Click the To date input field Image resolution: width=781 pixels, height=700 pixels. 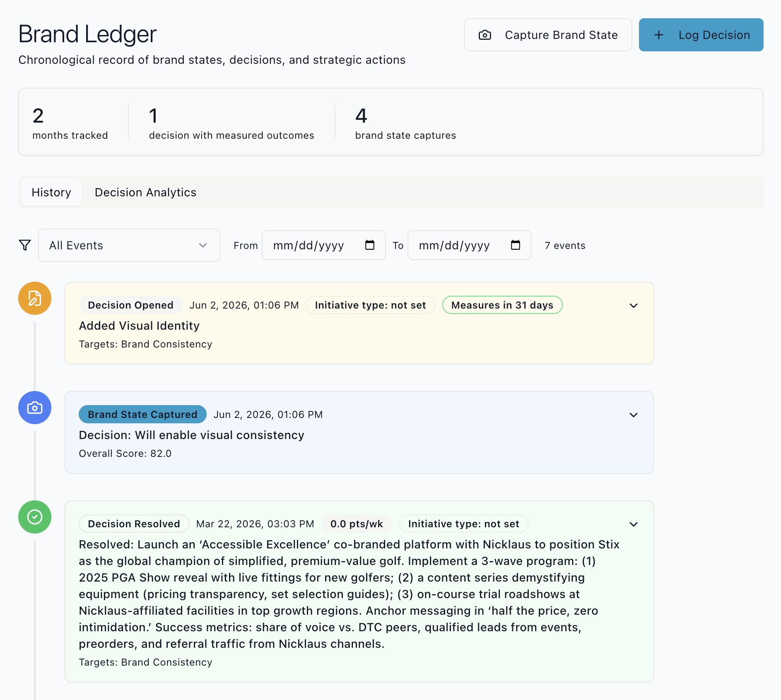click(x=470, y=245)
